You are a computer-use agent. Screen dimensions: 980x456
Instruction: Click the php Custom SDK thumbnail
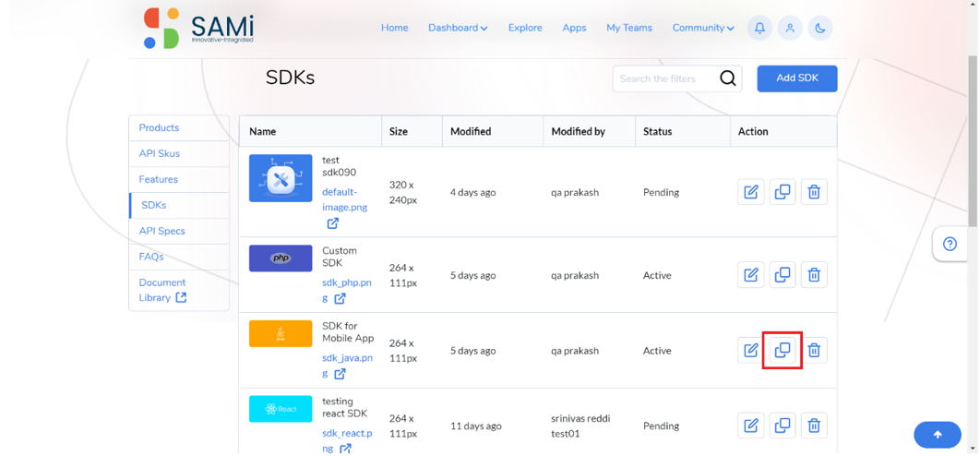pos(281,258)
